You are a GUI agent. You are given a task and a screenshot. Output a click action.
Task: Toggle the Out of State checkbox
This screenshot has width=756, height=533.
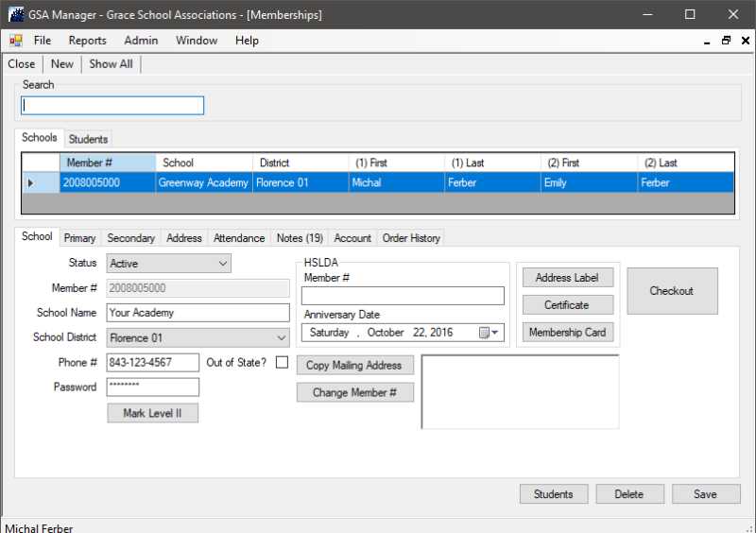click(x=282, y=363)
